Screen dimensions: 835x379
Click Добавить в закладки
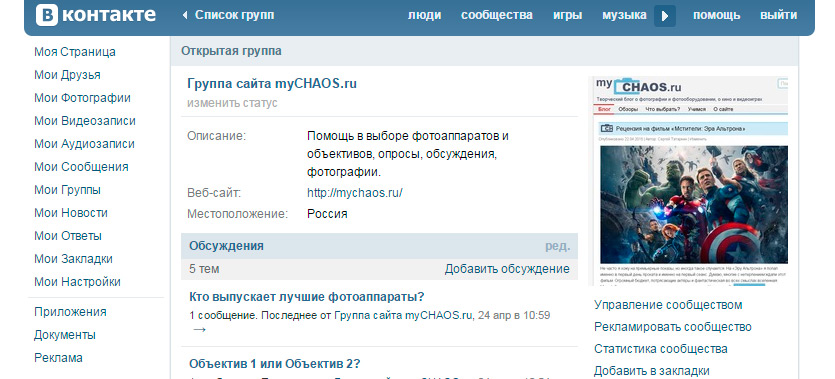[x=652, y=370]
